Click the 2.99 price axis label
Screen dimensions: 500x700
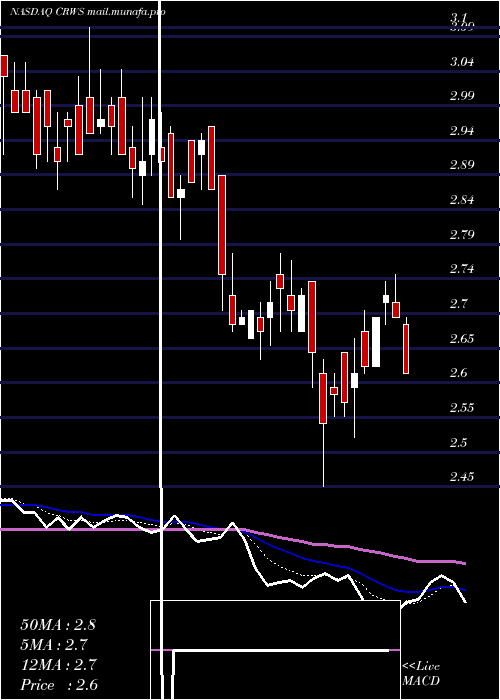point(462,96)
